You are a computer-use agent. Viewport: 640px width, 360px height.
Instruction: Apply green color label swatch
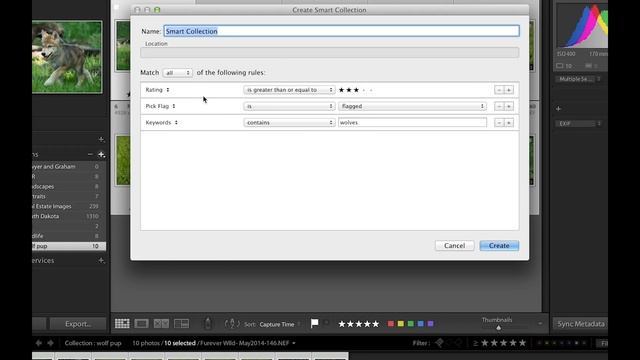tap(411, 324)
